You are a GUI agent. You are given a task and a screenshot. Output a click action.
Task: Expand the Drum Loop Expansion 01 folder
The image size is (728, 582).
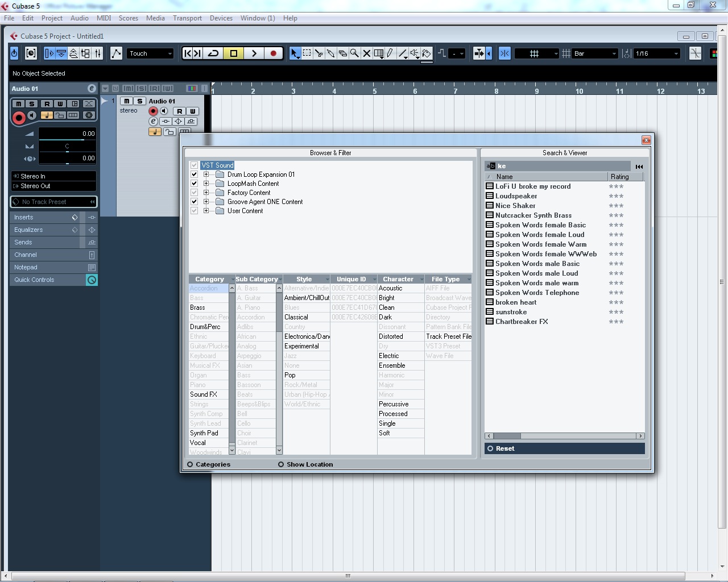click(x=206, y=174)
